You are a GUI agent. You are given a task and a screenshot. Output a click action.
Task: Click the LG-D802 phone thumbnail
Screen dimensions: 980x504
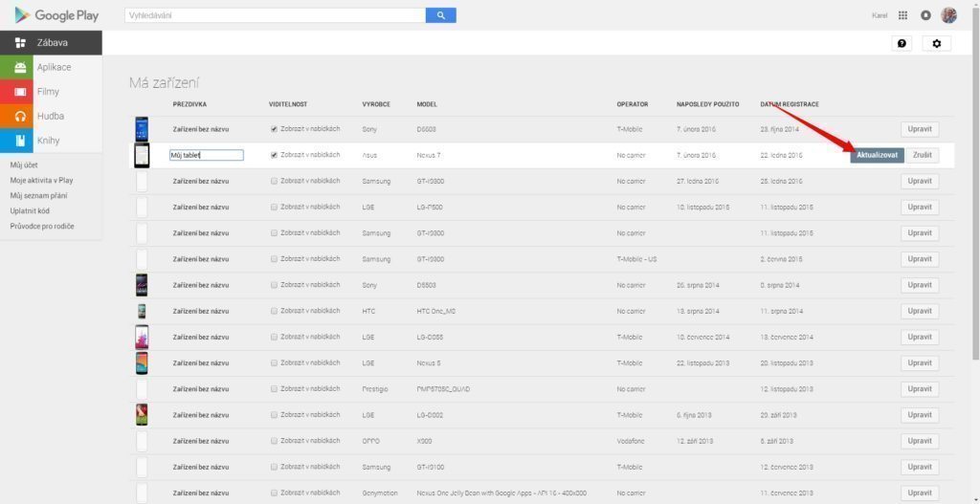pyautogui.click(x=142, y=415)
